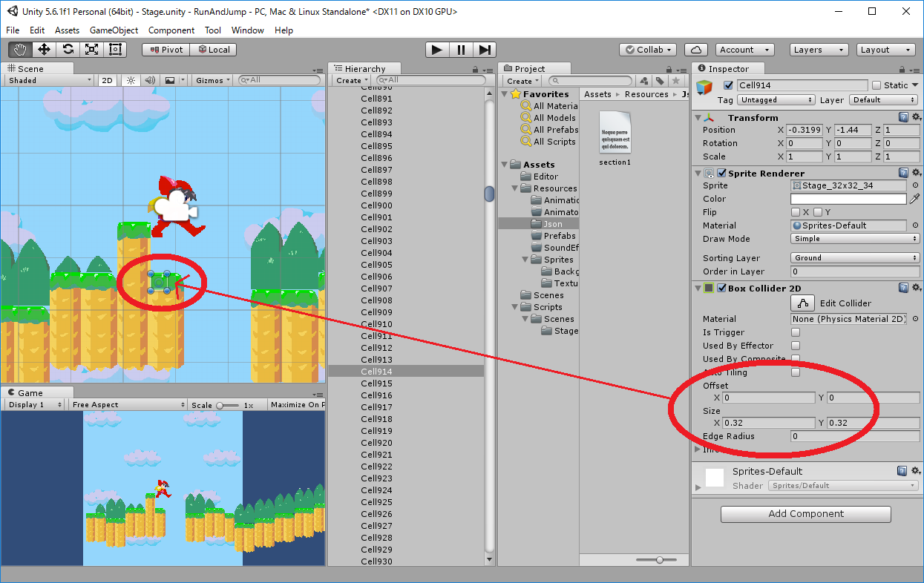Enable Flip Y checkbox
The image size is (924, 583).
[x=818, y=212]
